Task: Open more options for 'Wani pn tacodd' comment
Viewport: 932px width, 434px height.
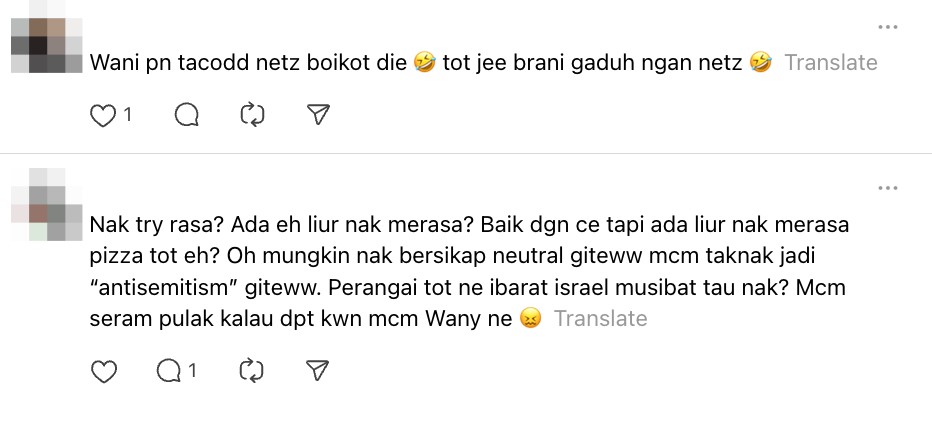Action: coord(887,27)
